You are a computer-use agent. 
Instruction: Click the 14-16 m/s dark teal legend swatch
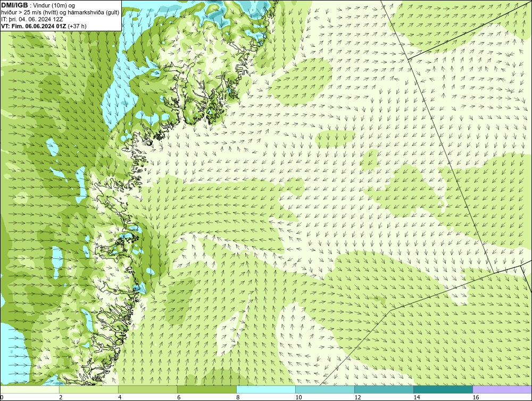443,389
